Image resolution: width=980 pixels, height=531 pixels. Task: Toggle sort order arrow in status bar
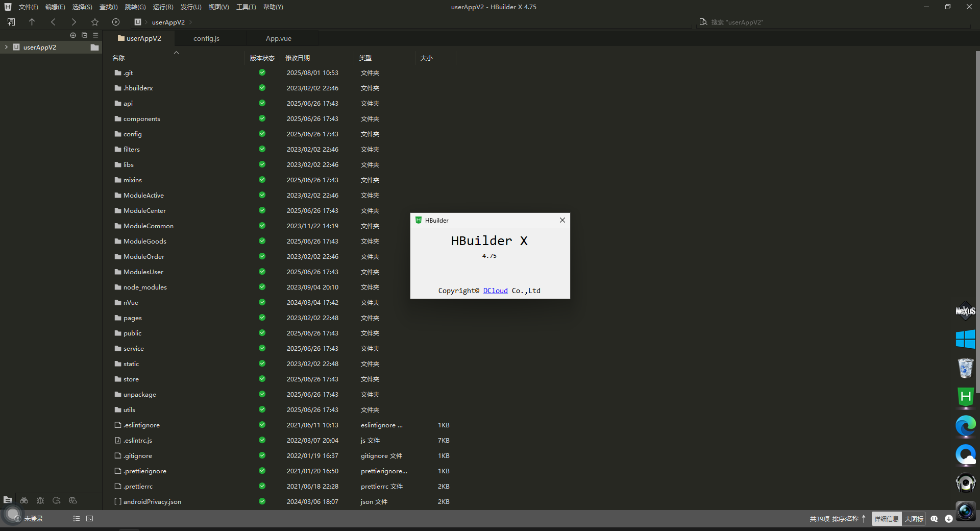[864, 519]
